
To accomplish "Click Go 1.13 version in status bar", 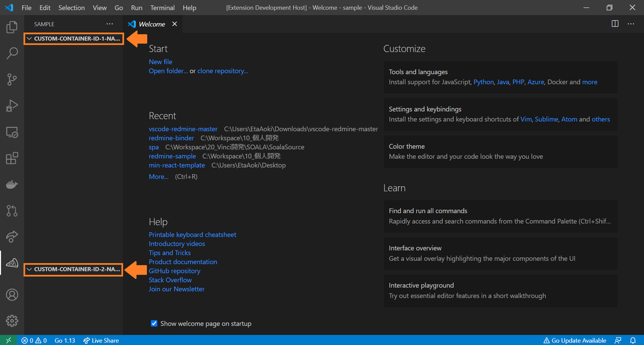I will click(x=65, y=340).
